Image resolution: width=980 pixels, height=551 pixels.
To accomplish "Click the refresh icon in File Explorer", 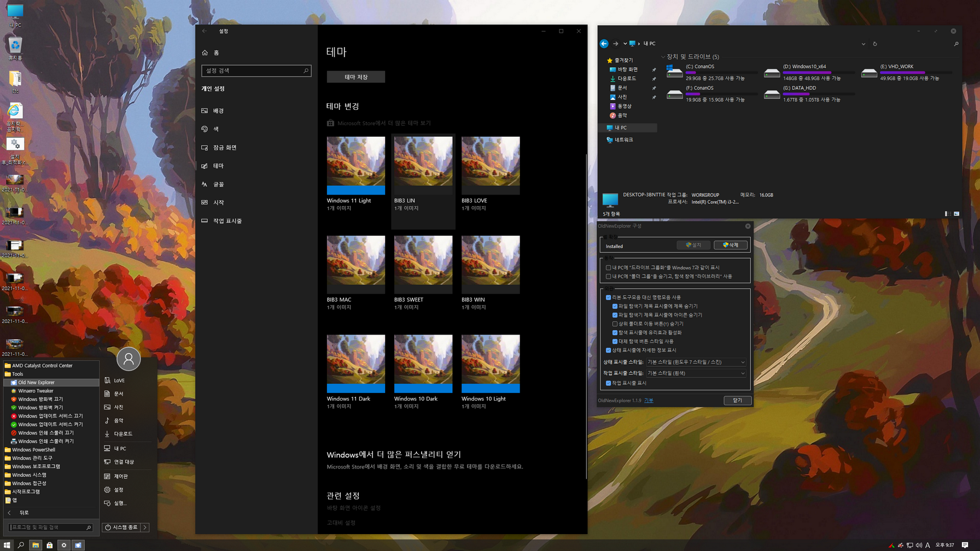I will [x=875, y=44].
